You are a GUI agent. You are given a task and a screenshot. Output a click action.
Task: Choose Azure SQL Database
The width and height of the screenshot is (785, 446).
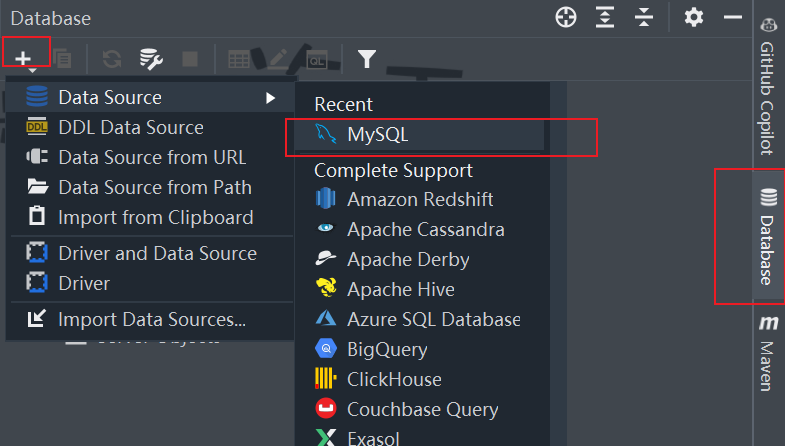tap(420, 319)
